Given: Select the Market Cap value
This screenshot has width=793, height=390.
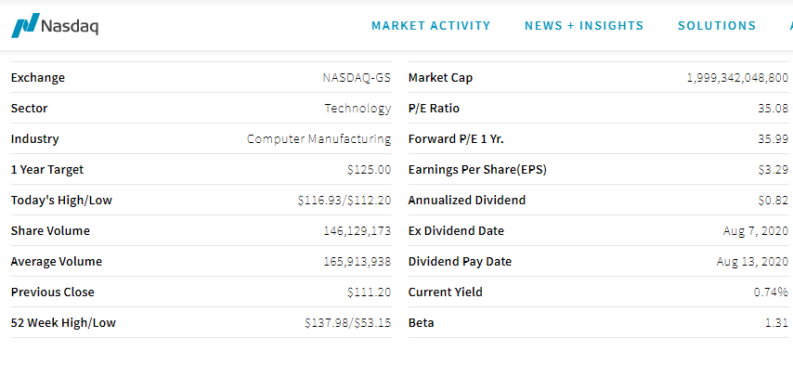Looking at the screenshot, I should pyautogui.click(x=737, y=78).
